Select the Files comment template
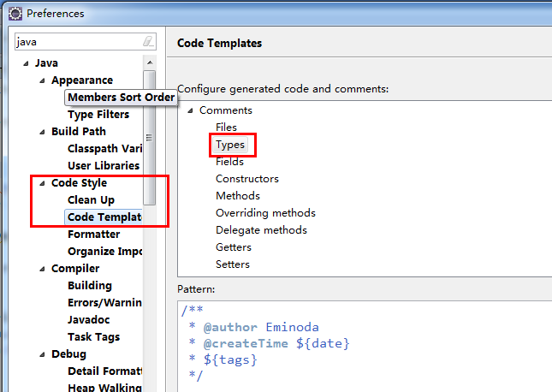This screenshot has height=392, width=552. point(226,128)
